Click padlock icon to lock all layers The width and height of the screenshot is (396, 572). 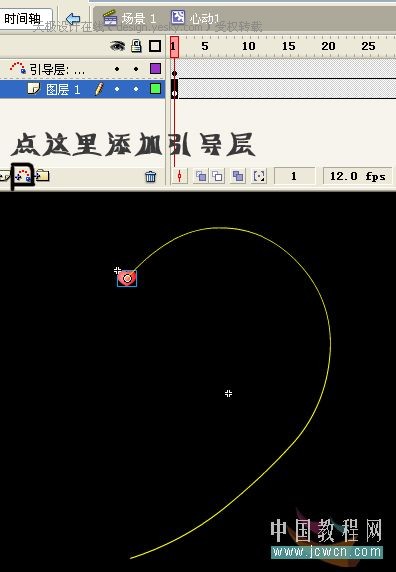click(x=136, y=46)
